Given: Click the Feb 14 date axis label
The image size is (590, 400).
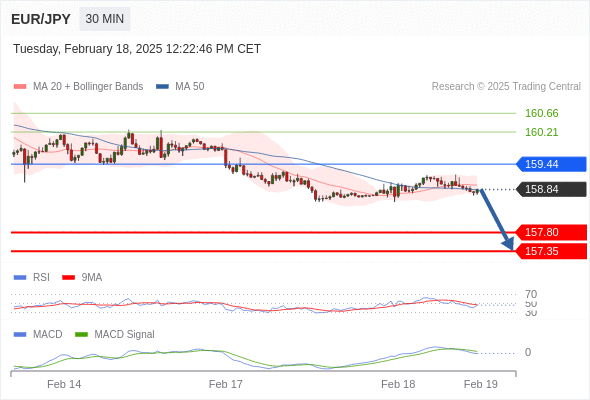Looking at the screenshot, I should coord(64,384).
